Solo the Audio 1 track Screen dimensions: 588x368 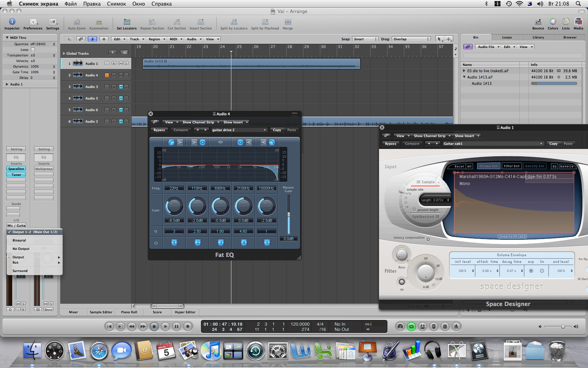pos(126,63)
